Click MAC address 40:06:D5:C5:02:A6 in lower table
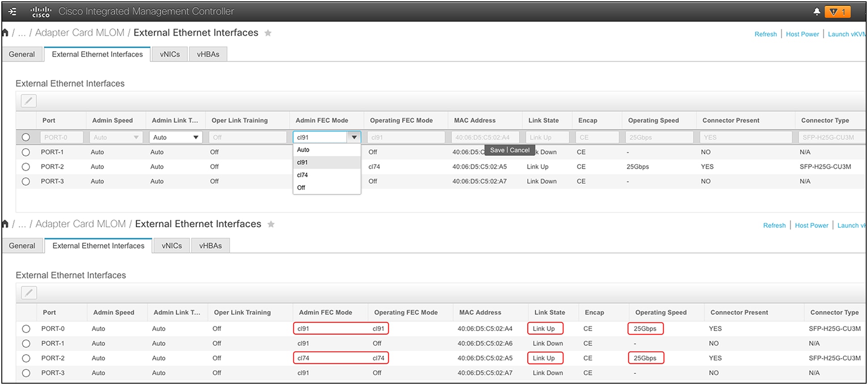This screenshot has height=385, width=868. click(485, 344)
